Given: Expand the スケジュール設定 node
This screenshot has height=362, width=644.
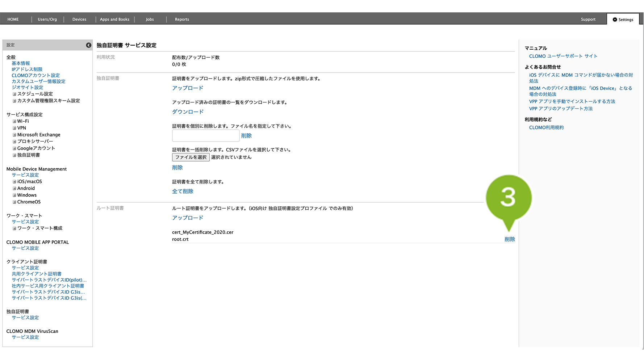Looking at the screenshot, I should coord(14,94).
